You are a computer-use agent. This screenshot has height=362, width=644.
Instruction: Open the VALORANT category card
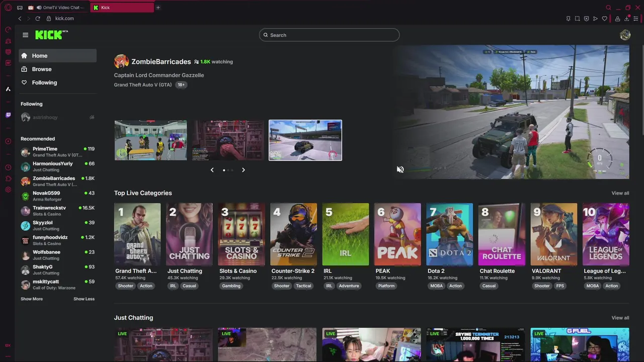click(554, 234)
